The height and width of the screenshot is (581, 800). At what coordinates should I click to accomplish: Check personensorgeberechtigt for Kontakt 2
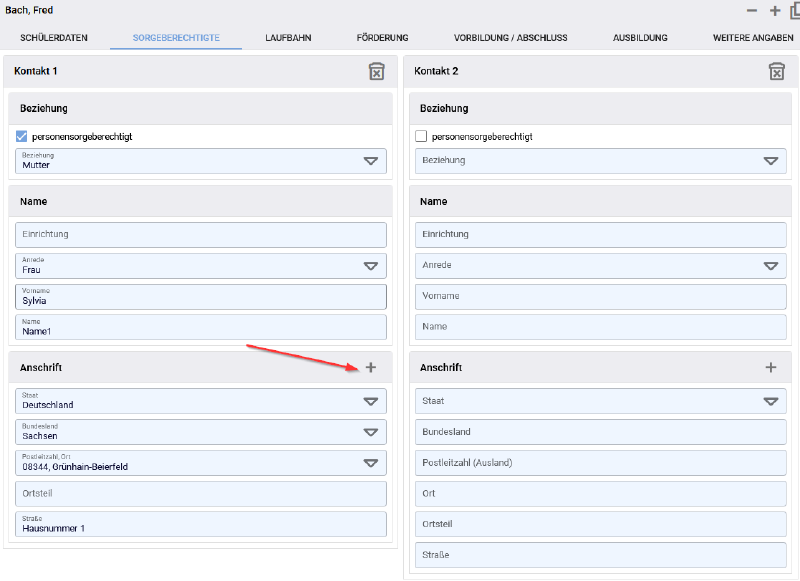point(421,136)
